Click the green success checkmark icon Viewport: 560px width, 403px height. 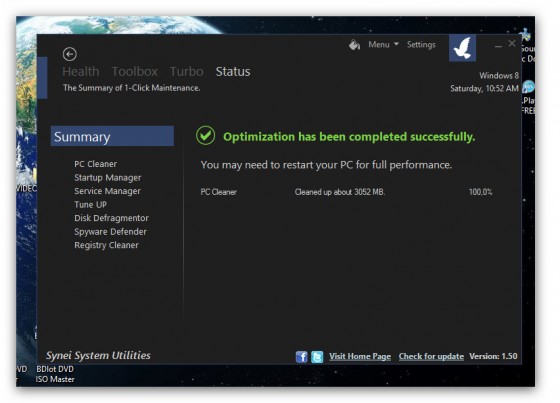[205, 136]
